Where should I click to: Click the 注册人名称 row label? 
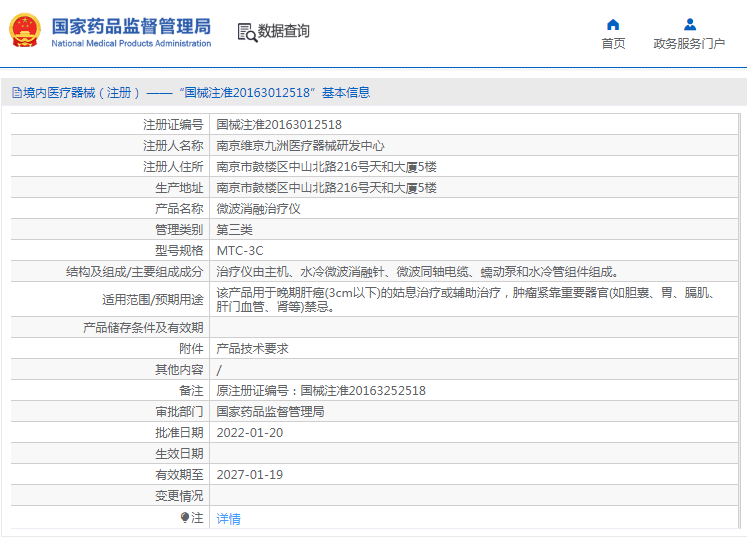[173, 146]
